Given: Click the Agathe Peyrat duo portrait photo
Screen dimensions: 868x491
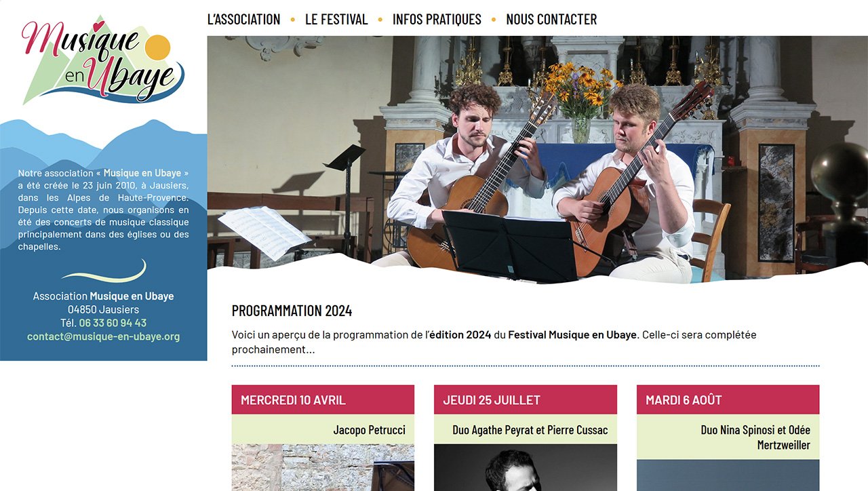Looking at the screenshot, I should pyautogui.click(x=526, y=467).
